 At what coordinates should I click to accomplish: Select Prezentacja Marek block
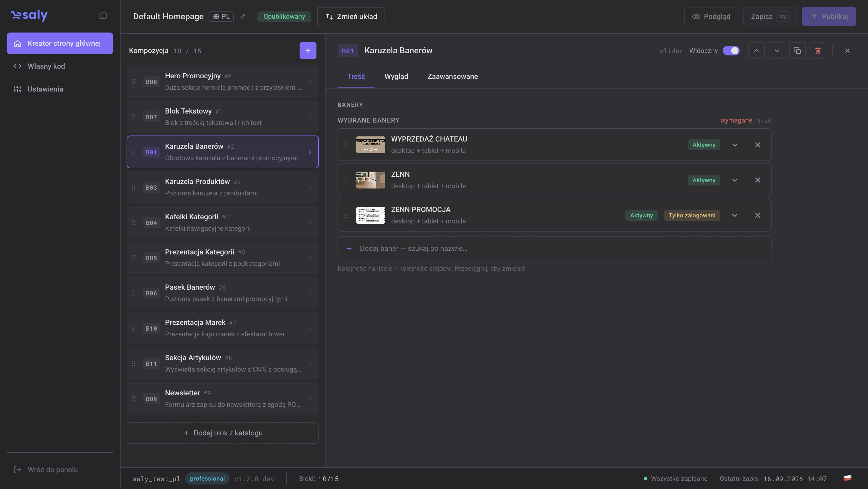click(222, 328)
